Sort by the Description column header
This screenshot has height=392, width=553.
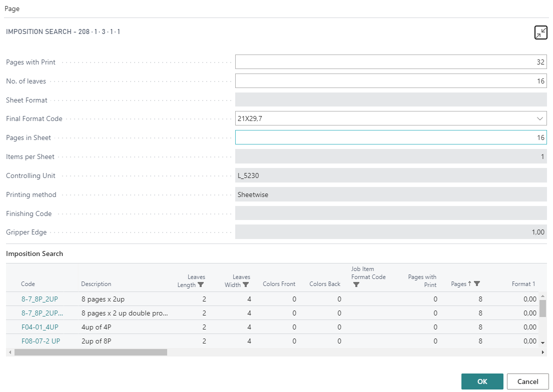click(x=96, y=284)
